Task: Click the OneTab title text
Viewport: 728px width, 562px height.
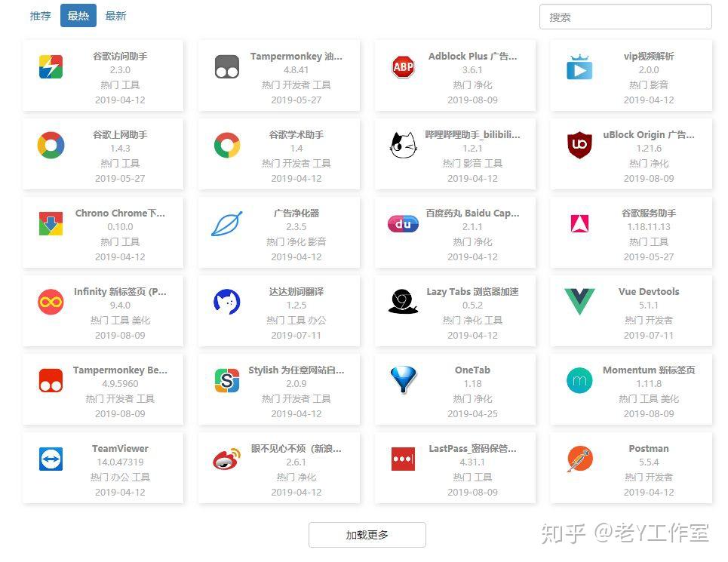Action: (472, 370)
